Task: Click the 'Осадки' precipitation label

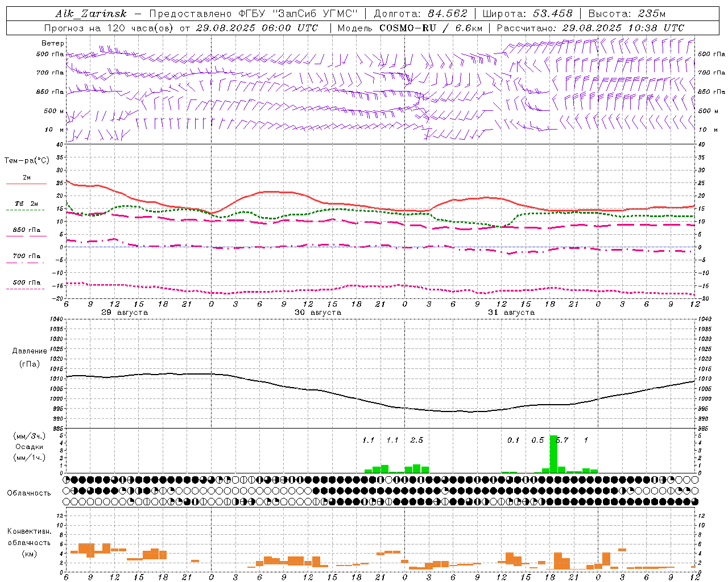Action: click(x=29, y=447)
